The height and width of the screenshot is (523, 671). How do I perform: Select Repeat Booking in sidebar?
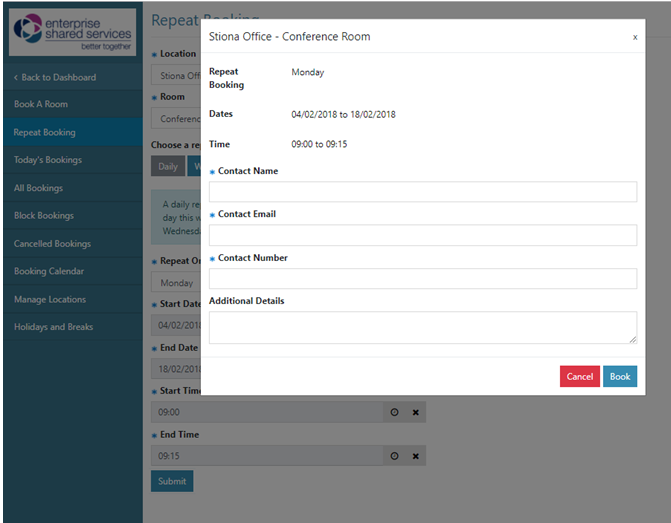click(x=73, y=132)
